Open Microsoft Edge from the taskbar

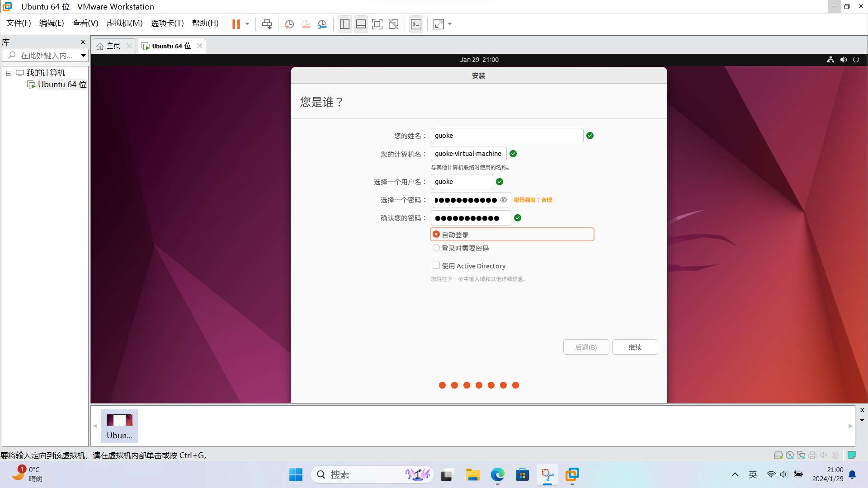(497, 475)
